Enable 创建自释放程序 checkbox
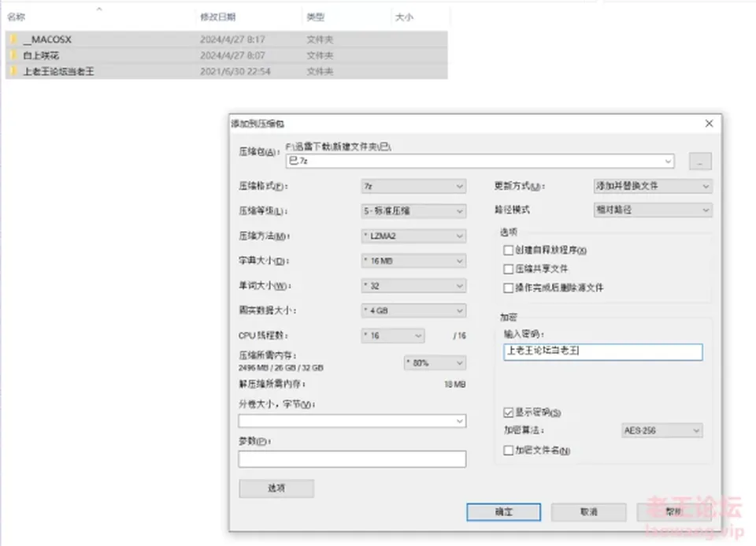 508,250
